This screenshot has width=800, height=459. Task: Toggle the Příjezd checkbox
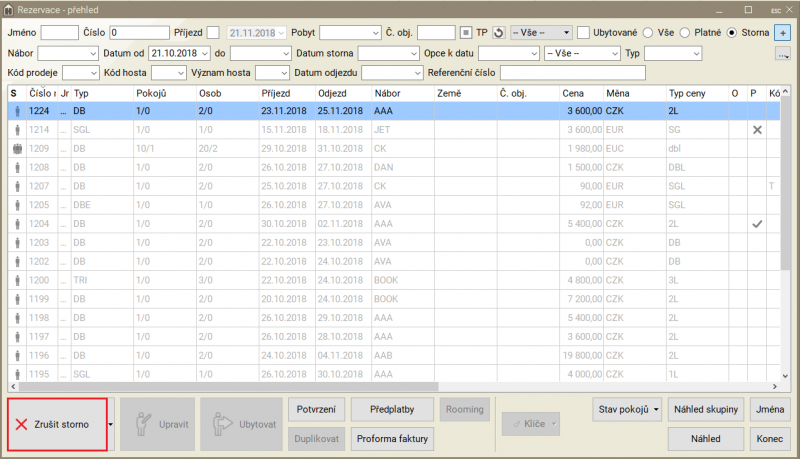213,32
